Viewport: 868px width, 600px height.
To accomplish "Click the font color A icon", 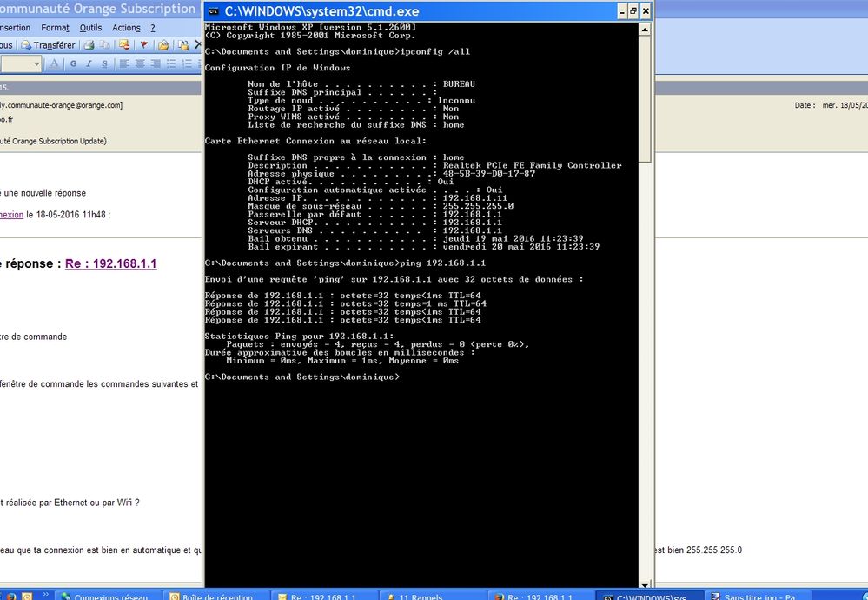I will tap(55, 63).
